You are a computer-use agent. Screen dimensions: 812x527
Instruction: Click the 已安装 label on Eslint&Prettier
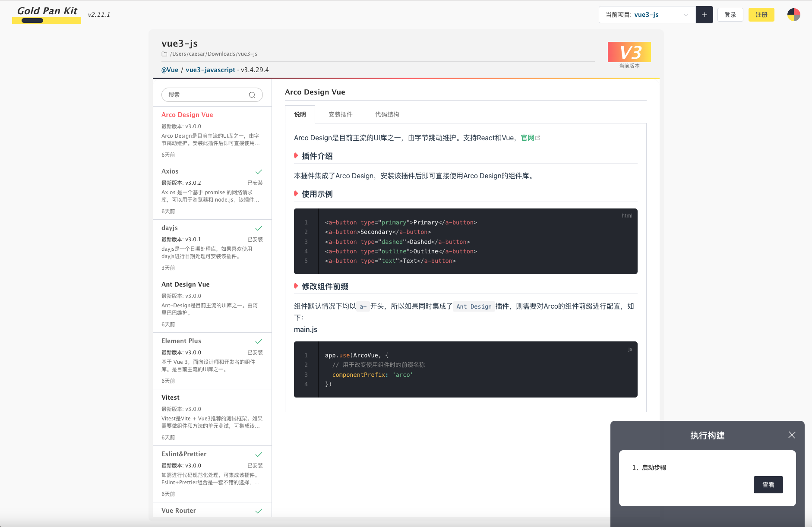click(x=255, y=466)
